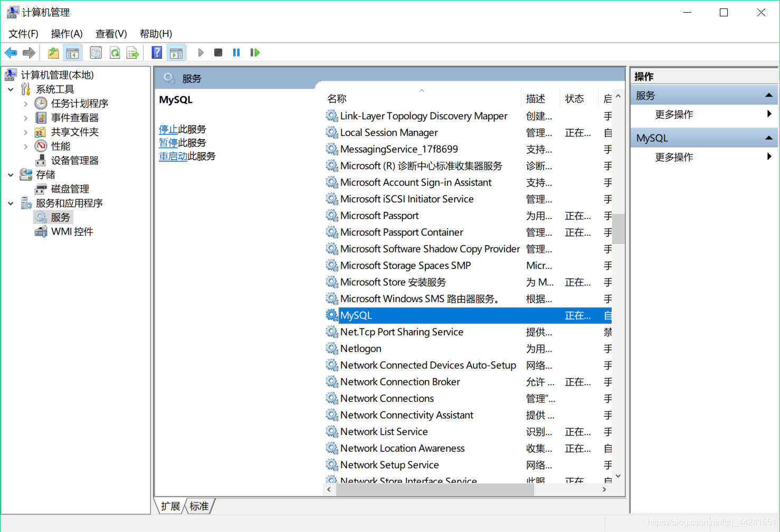Select the Network Connections service
The image size is (780, 532).
click(468, 399)
